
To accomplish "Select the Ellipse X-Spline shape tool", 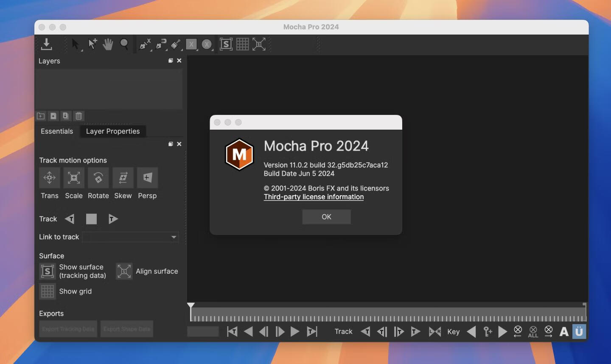I will pos(207,44).
